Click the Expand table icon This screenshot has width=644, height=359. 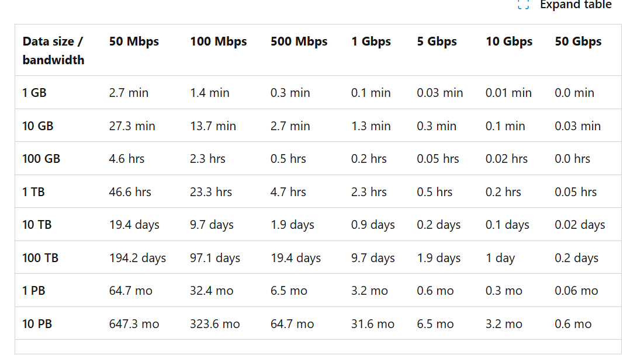point(523,5)
